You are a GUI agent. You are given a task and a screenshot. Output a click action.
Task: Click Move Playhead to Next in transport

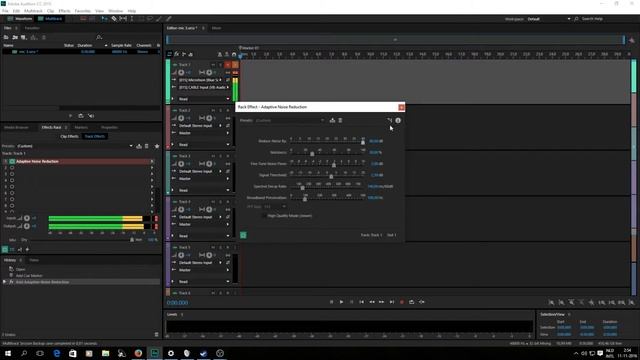pos(392,302)
